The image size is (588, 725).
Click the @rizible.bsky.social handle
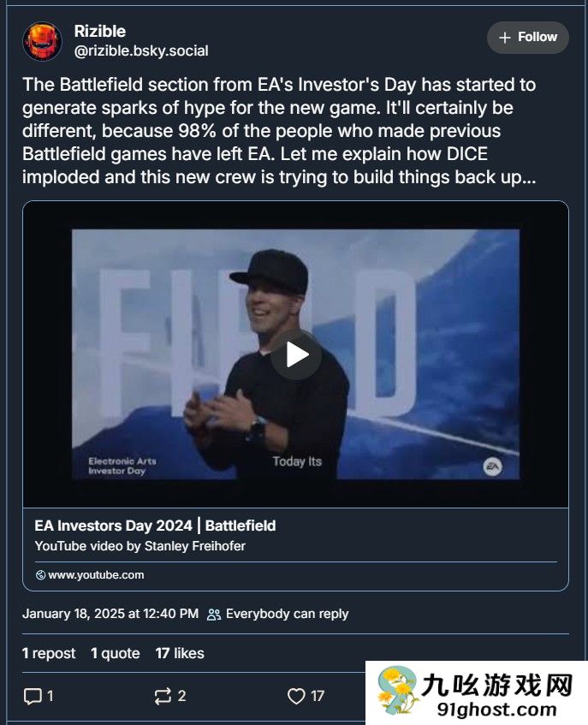coord(141,51)
